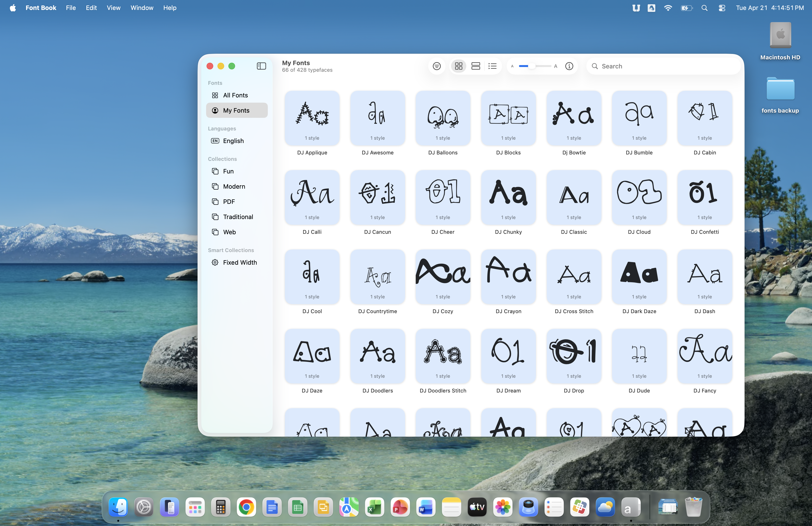
Task: Open Finder from the Dock
Action: click(x=118, y=507)
